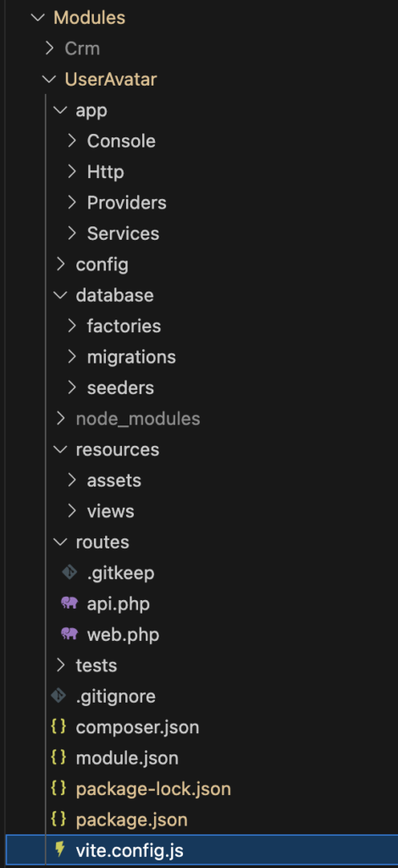Screen dimensions: 398x868
Task: Click the JSON braces icon beside module.json
Action: 58,758
